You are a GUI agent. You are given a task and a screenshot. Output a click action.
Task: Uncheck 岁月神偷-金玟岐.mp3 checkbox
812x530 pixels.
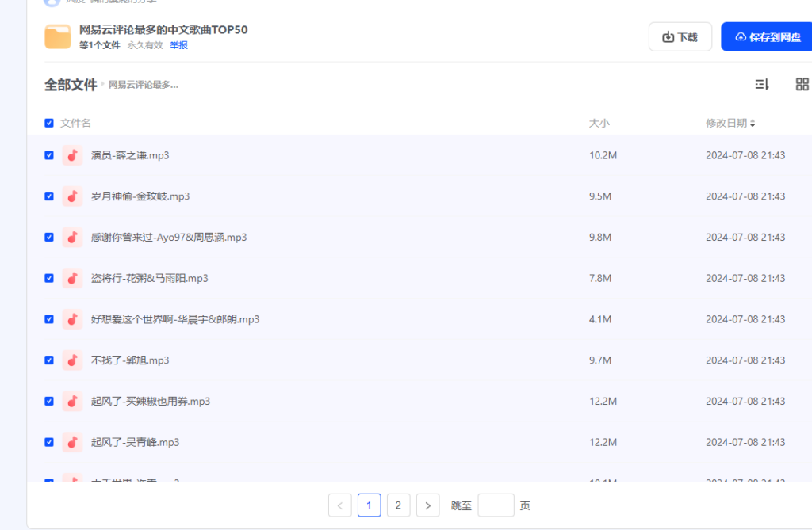[49, 196]
